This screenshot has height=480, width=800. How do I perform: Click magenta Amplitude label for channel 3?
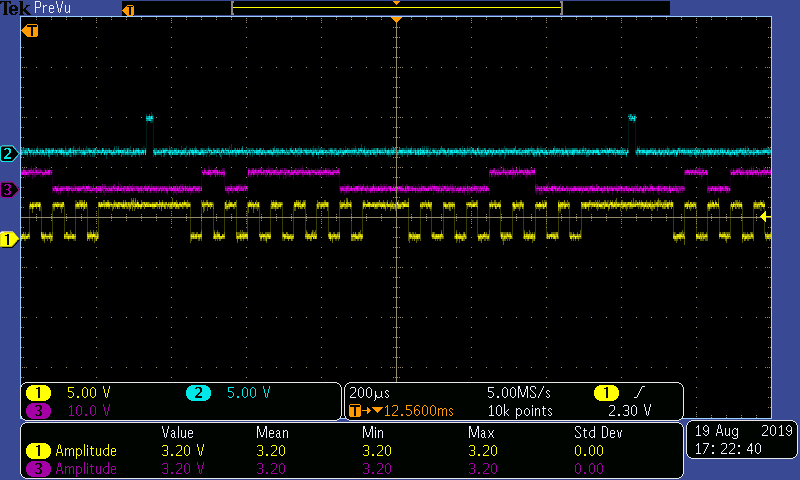[86, 469]
